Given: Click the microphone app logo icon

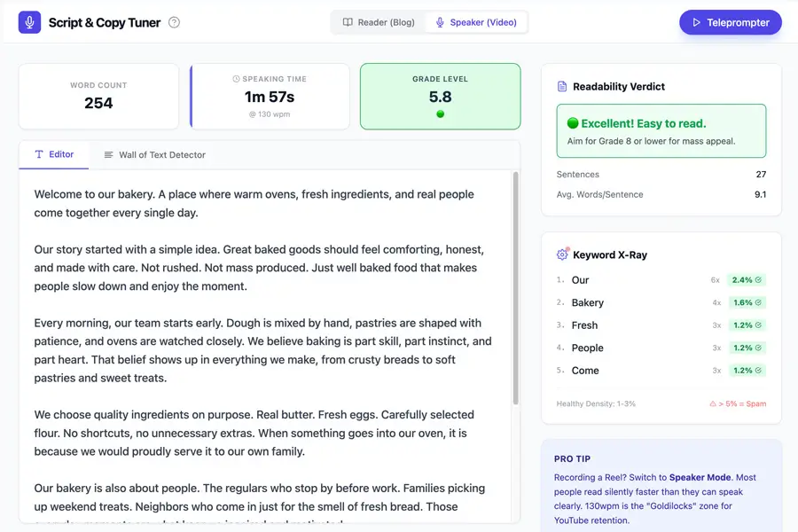Looking at the screenshot, I should [x=29, y=22].
